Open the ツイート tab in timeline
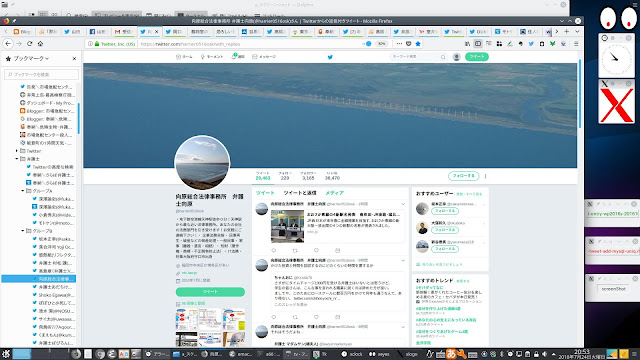 tap(265, 193)
